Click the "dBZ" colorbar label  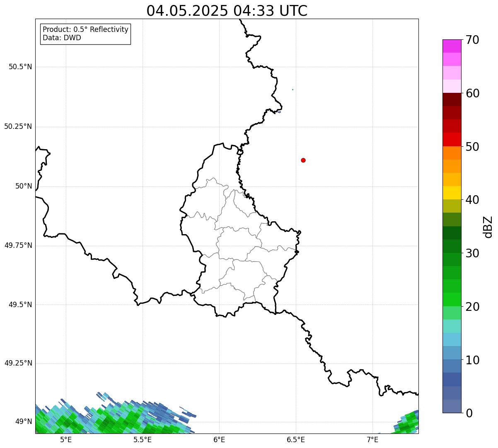(x=488, y=227)
